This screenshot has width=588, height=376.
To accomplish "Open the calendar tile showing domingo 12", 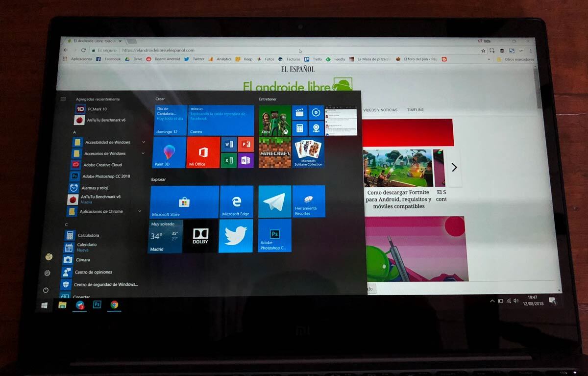I will pyautogui.click(x=171, y=120).
